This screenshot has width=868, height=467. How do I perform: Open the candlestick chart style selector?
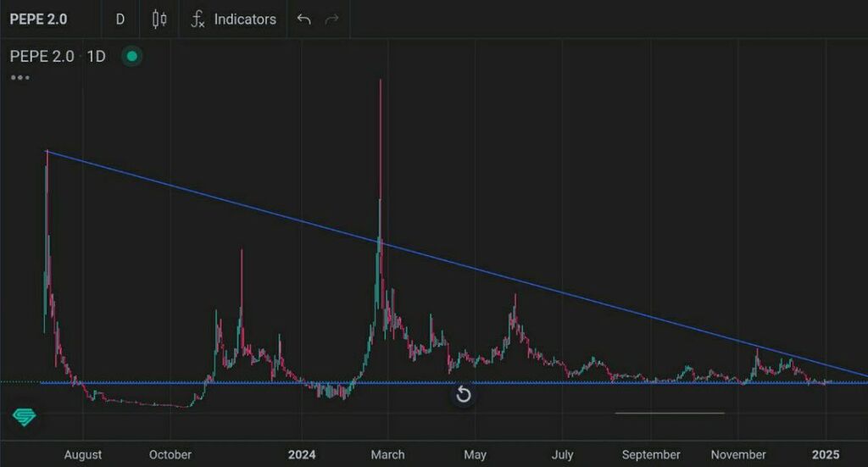(x=159, y=19)
